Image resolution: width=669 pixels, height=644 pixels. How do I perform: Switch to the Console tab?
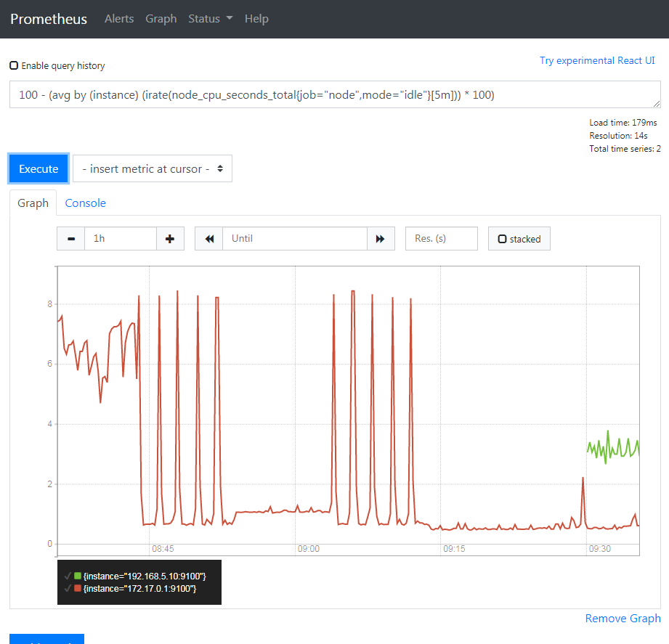tap(85, 203)
